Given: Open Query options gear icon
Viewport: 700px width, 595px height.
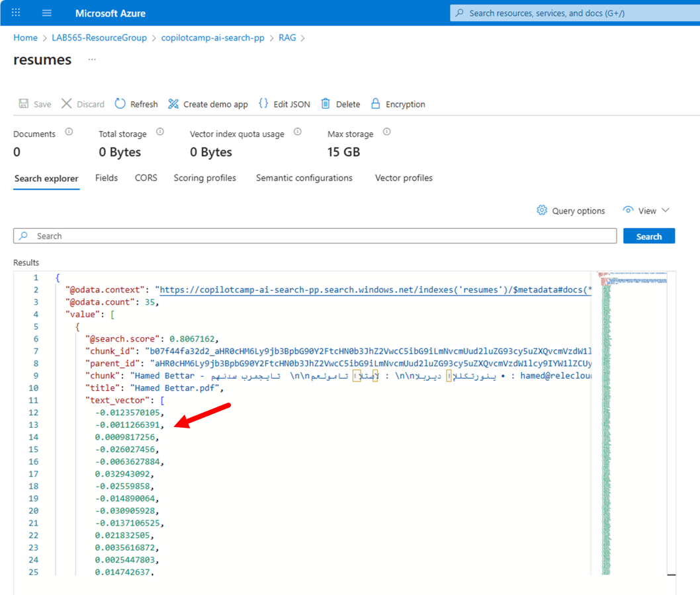Looking at the screenshot, I should coord(541,210).
